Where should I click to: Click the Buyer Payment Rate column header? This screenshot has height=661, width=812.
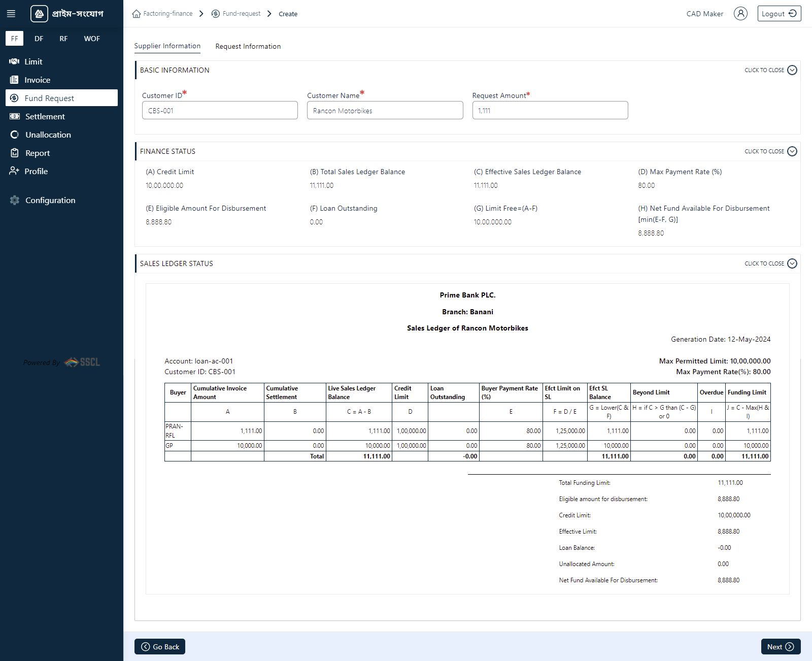pos(511,392)
